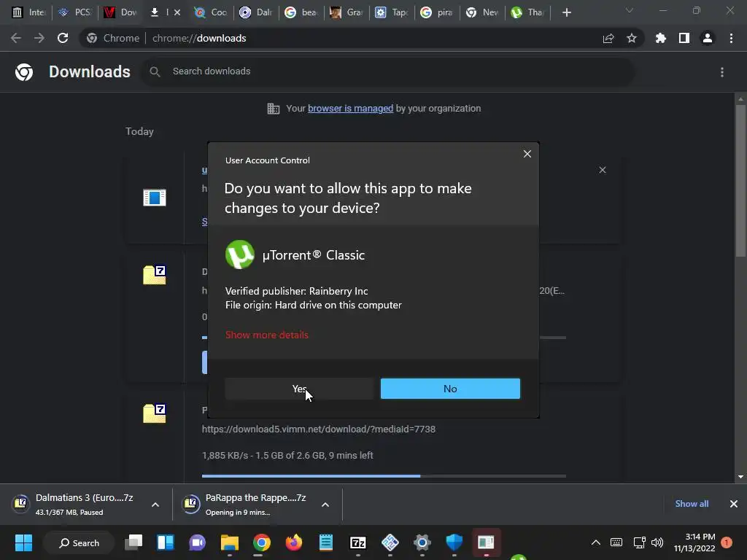Bookmark this page with star icon
The image size is (747, 560).
[x=632, y=38]
